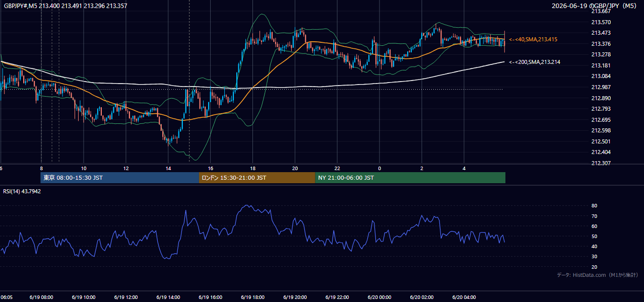Click the 6/19 20:00 bottom time label

pyautogui.click(x=295, y=297)
